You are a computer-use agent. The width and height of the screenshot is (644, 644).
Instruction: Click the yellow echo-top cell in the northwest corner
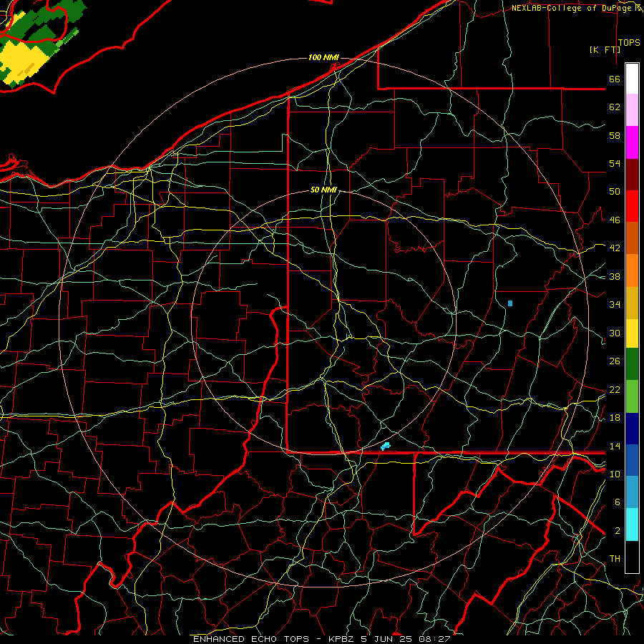point(24,62)
